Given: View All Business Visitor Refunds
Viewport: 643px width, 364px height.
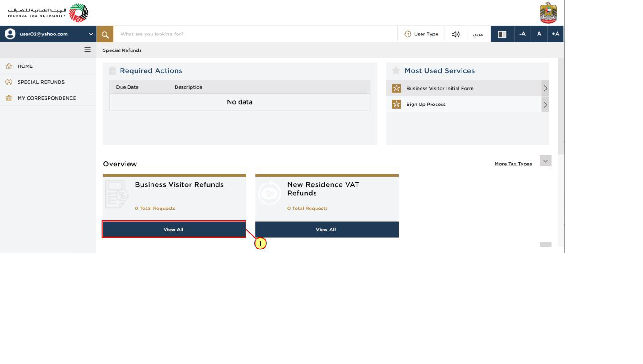Looking at the screenshot, I should [174, 229].
